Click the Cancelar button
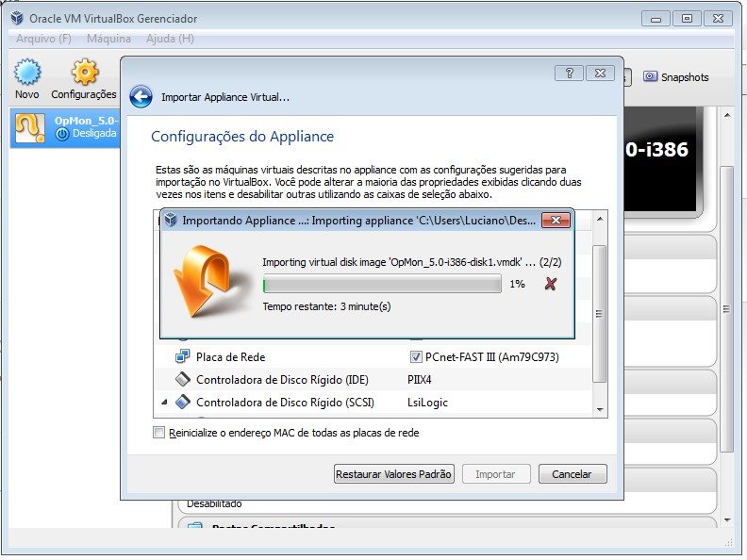Screen dimensions: 747x560 click(572, 474)
